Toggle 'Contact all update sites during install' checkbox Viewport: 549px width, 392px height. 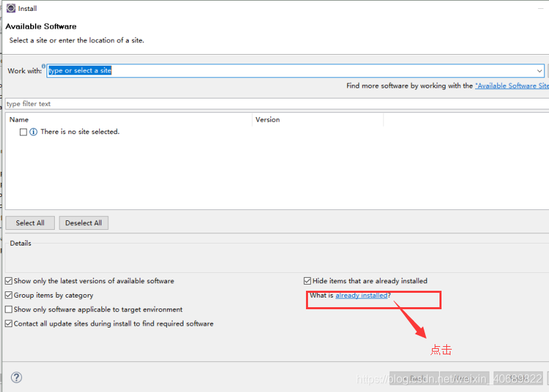coord(9,324)
